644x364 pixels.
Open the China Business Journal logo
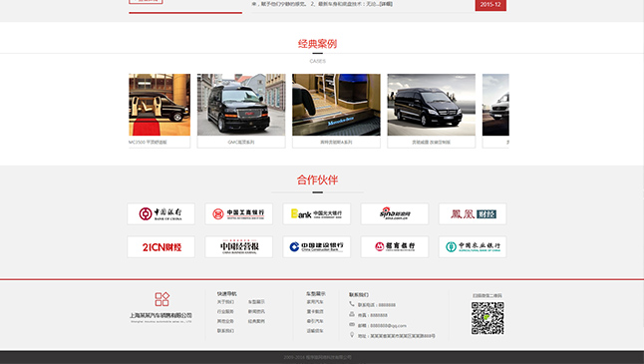(x=238, y=247)
